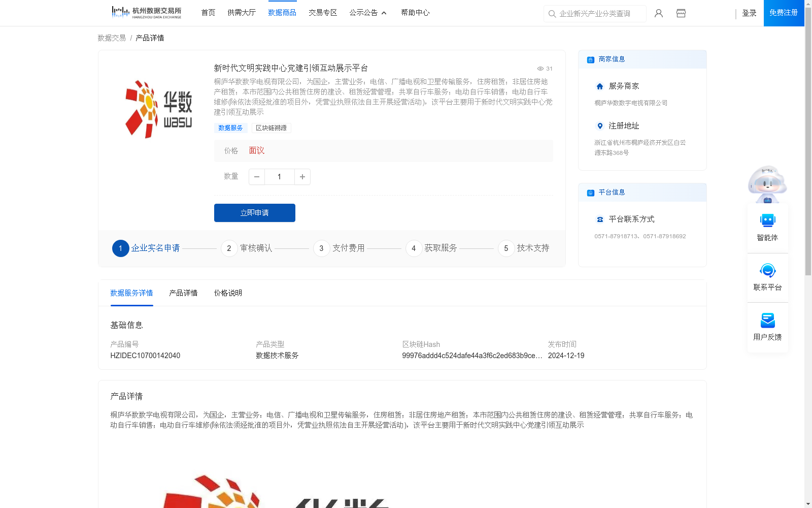Select step 2 审核确认

tap(247, 248)
